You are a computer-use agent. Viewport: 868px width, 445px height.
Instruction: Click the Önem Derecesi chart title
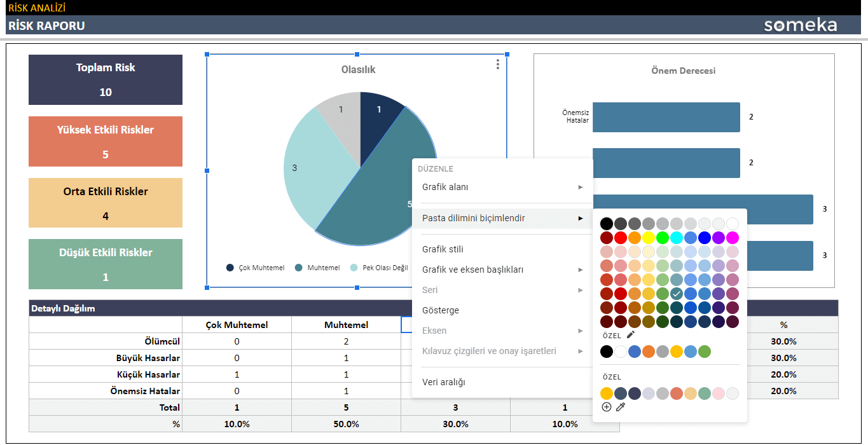tap(684, 71)
